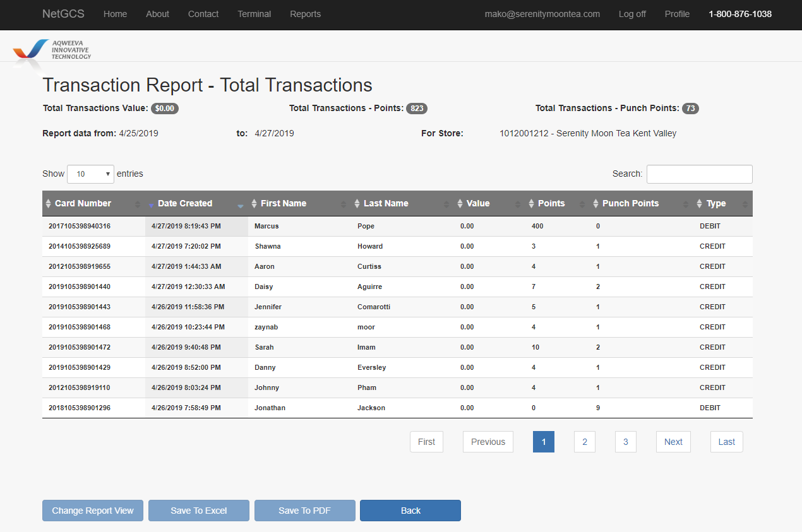The width and height of the screenshot is (802, 532).
Task: Click the Aqweeva Innovative Technology logo
Action: click(x=53, y=50)
